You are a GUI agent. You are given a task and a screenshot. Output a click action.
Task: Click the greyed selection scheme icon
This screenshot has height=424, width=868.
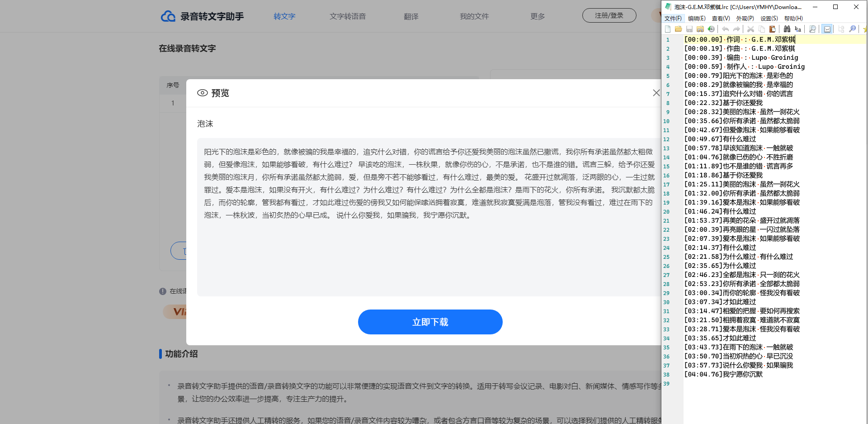click(x=841, y=29)
